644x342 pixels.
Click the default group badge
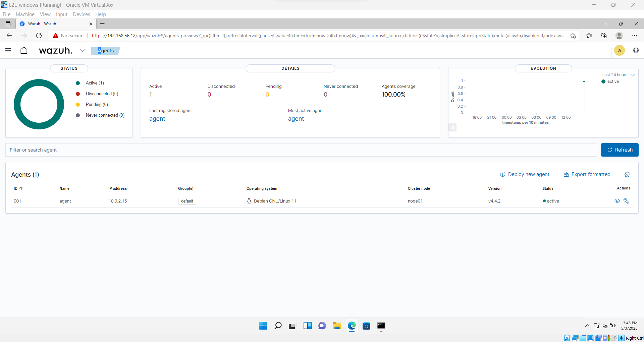(187, 201)
